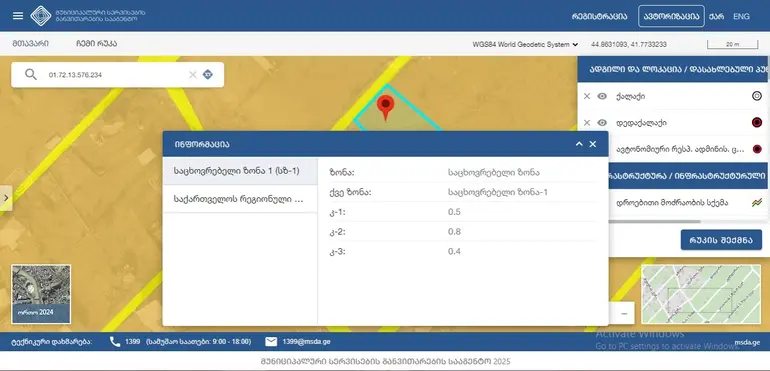Click the დედაქალაქი layer label
Screen dimensions: 770x371
click(641, 123)
